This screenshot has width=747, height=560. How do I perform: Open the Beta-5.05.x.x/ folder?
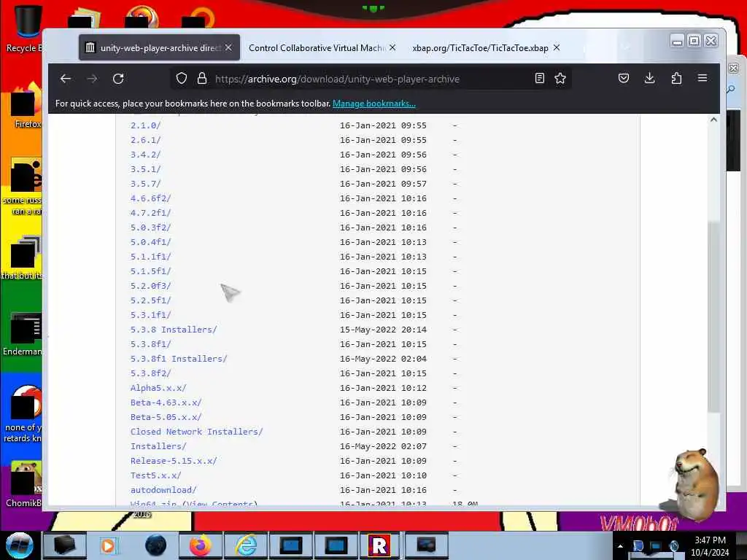[166, 417]
